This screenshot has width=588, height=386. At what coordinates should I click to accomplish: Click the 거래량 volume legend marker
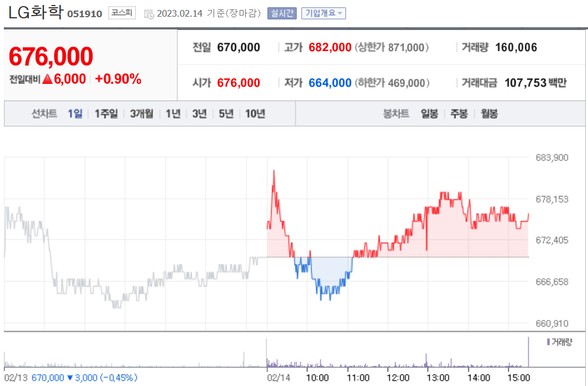point(548,342)
